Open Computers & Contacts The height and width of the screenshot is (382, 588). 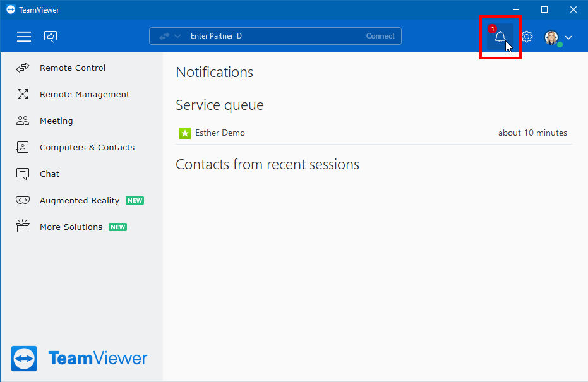(87, 147)
